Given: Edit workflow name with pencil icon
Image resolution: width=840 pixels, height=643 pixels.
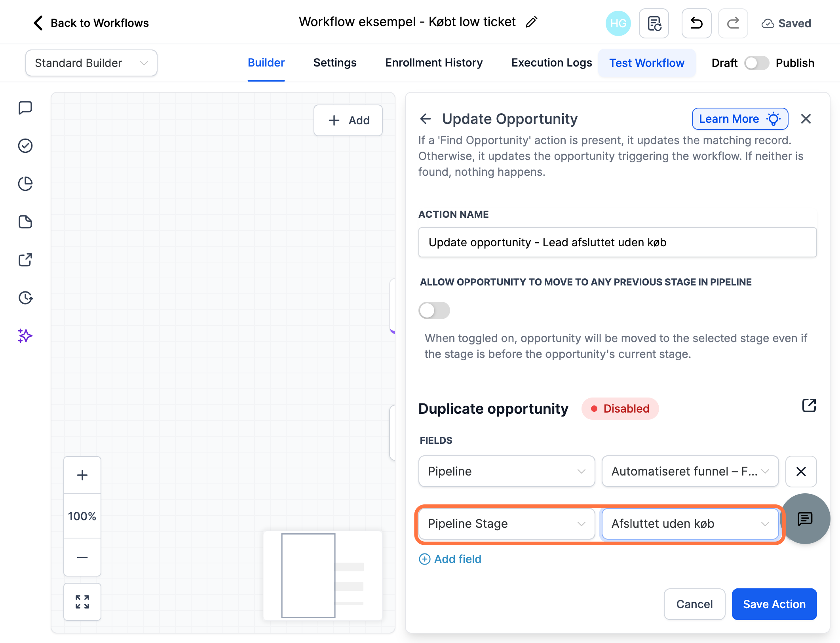Looking at the screenshot, I should pos(532,22).
